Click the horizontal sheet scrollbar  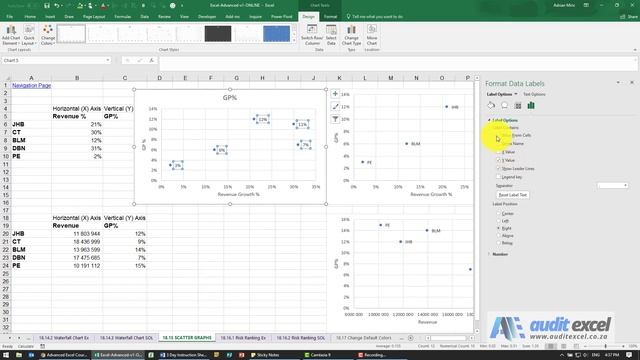click(x=448, y=338)
